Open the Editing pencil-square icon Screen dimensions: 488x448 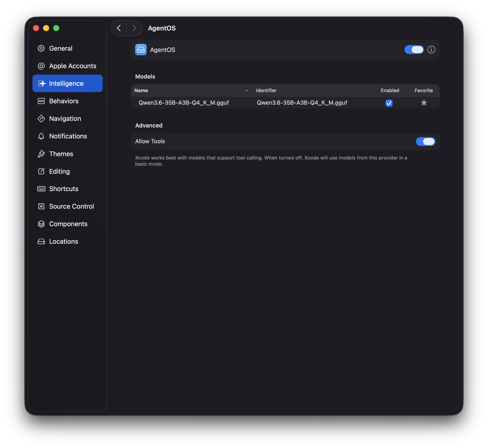[41, 171]
